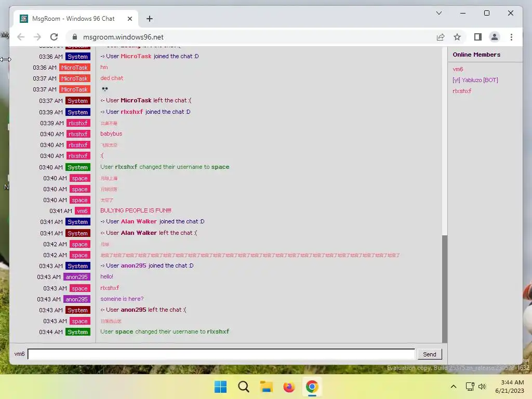Click the chat vertical scrollbar thumb
Screen dimensions: 532x399
(x=445, y=288)
